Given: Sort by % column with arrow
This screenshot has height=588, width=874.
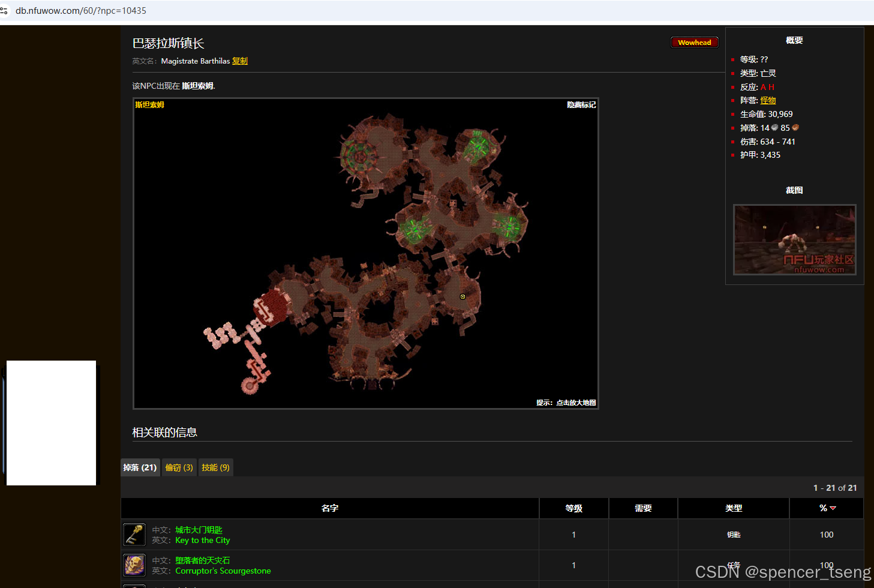Looking at the screenshot, I should (x=827, y=508).
